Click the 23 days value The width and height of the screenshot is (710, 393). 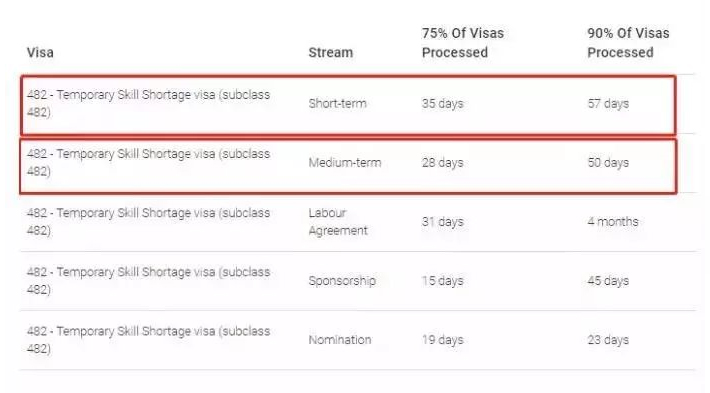[608, 340]
